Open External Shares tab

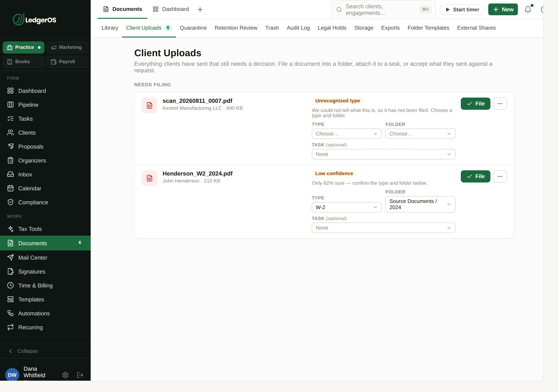pyautogui.click(x=476, y=28)
